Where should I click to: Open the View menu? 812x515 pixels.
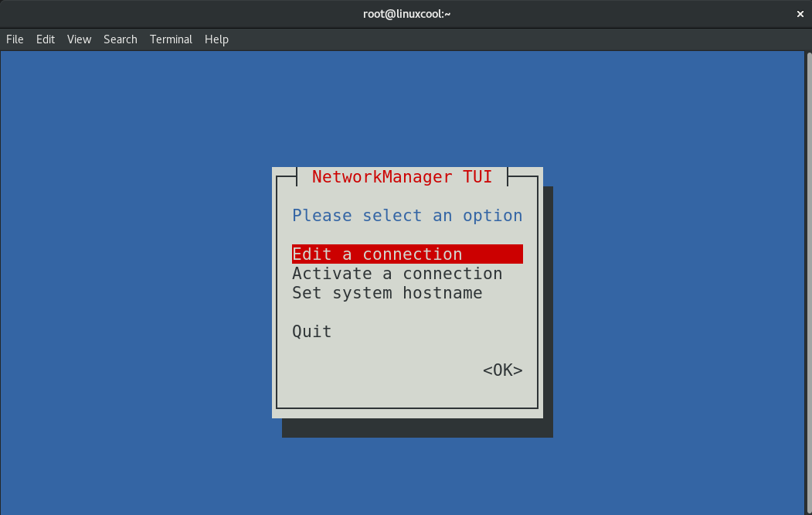click(79, 39)
